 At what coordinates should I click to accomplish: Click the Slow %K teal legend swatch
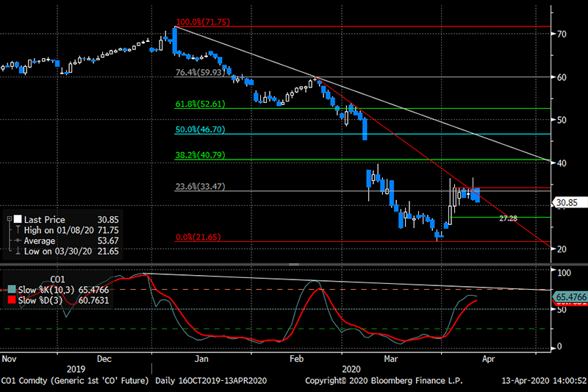10,289
